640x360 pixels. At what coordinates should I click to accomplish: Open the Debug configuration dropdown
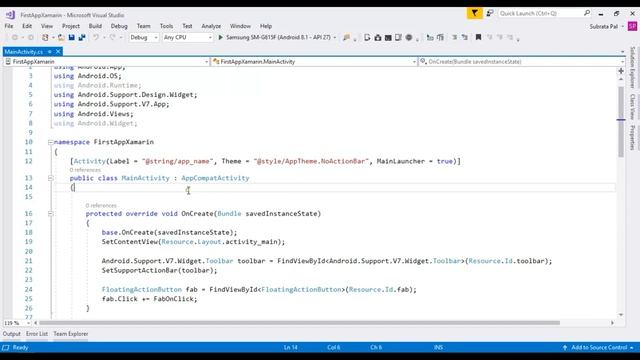coord(144,38)
